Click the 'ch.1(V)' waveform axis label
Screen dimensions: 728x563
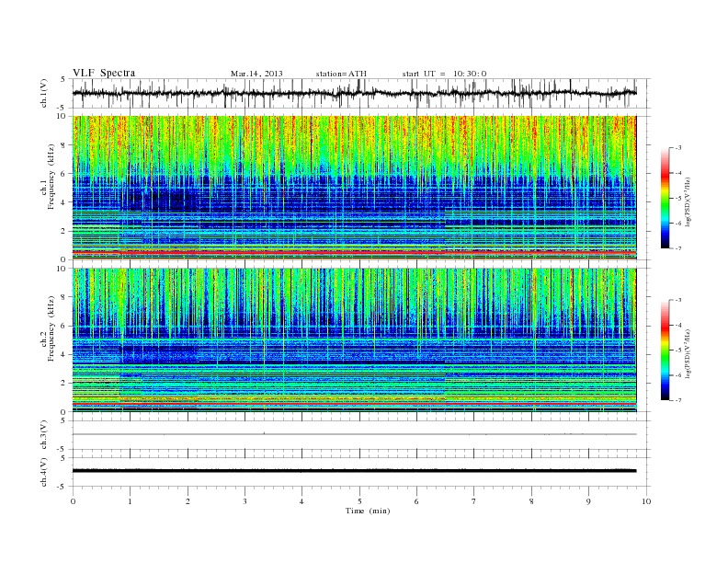coord(44,93)
